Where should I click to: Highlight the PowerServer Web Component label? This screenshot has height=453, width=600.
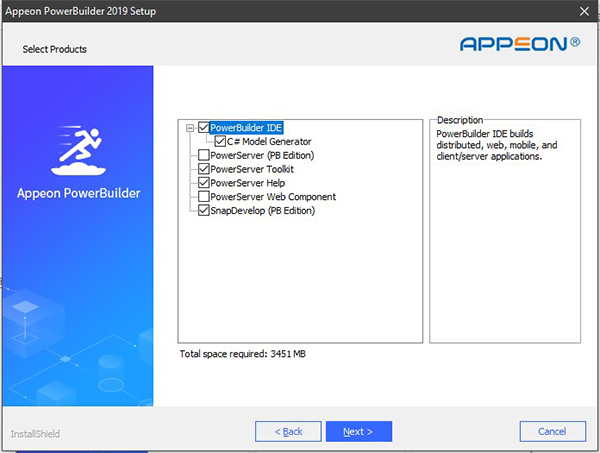[273, 198]
